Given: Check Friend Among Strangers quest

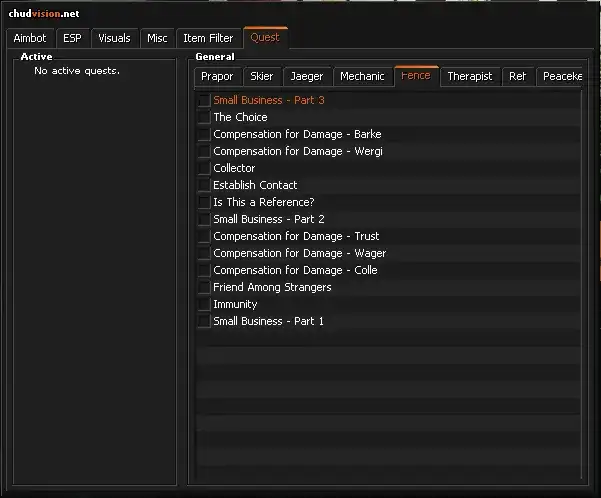Looking at the screenshot, I should [x=204, y=288].
